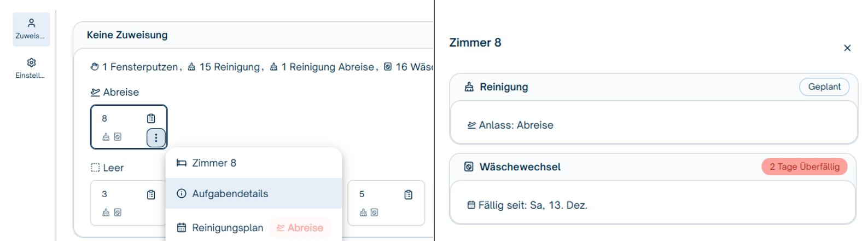Click the clipboard icon on room 5
The width and height of the screenshot is (868, 241).
[x=408, y=194]
